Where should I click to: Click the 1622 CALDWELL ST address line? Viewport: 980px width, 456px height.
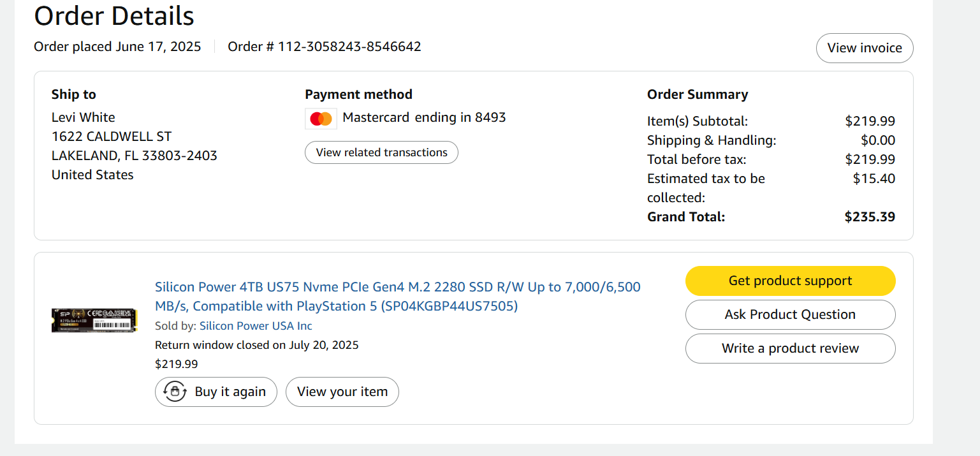pos(112,136)
